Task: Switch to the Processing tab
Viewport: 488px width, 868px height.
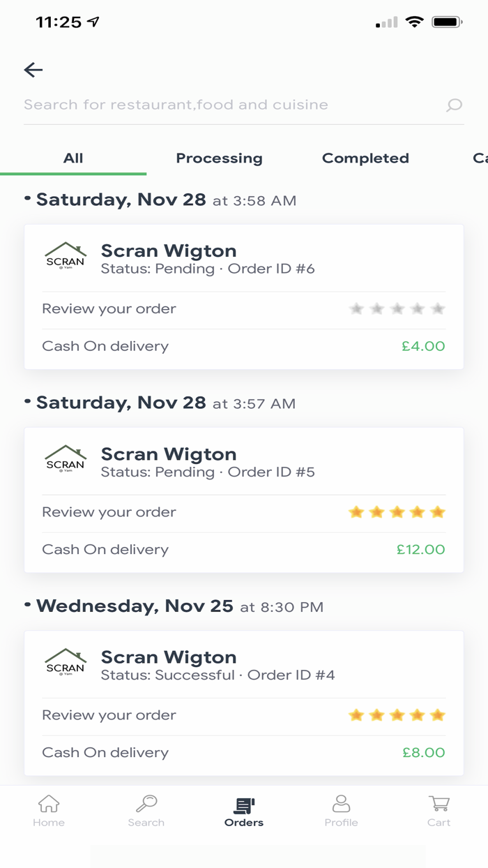Action: pyautogui.click(x=219, y=158)
